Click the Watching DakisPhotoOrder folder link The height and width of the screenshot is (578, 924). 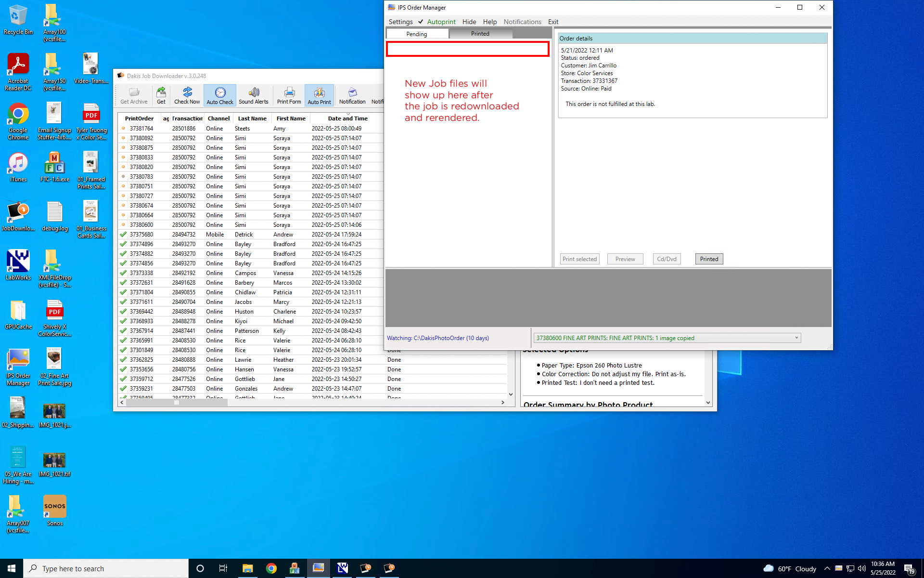click(438, 338)
